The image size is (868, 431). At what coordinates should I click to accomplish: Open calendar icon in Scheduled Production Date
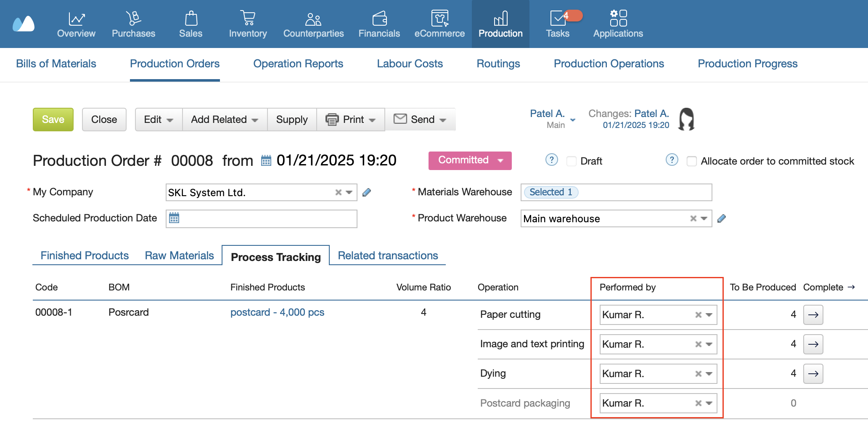(x=174, y=218)
